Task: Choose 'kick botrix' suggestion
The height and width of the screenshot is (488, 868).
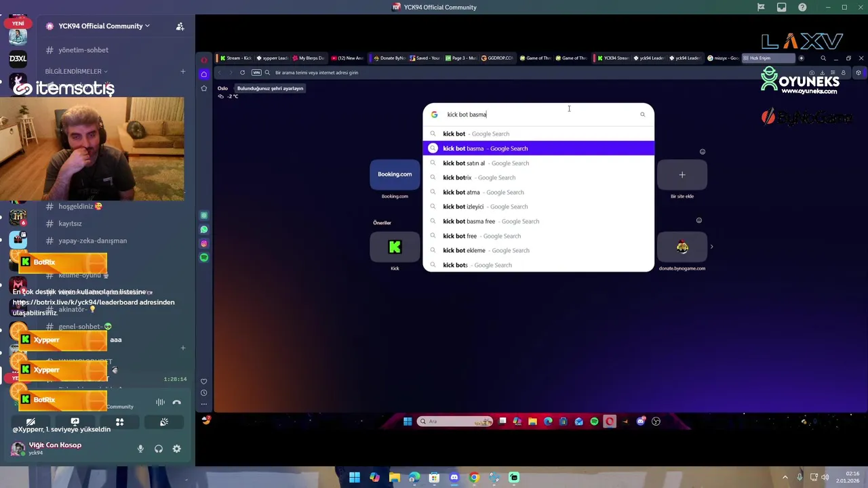Action: (x=538, y=178)
